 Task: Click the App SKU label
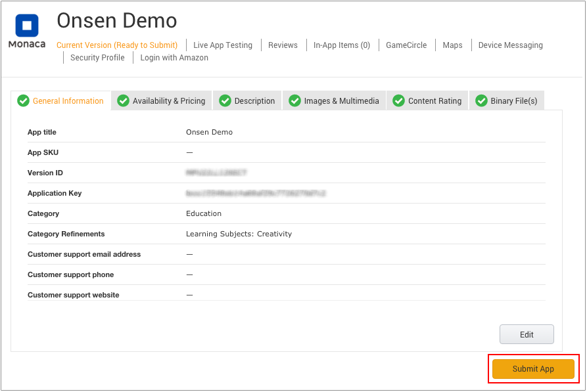click(43, 152)
